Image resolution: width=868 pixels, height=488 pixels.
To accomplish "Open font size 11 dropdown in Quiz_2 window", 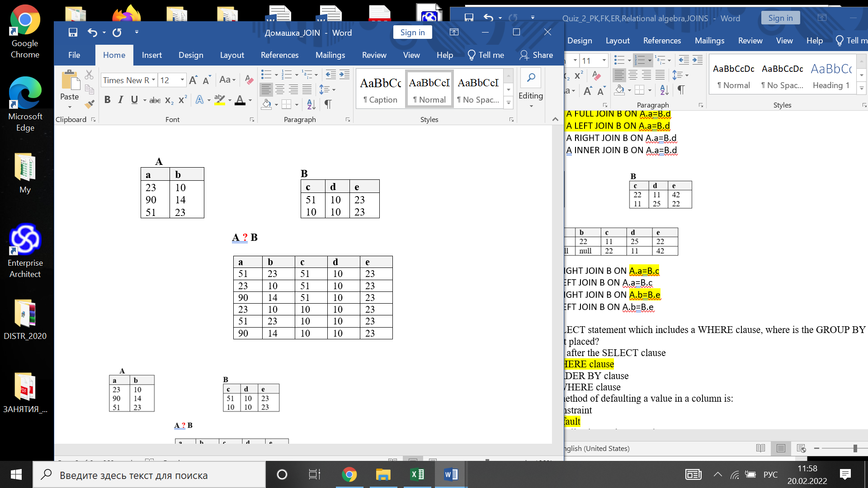I will 604,60.
